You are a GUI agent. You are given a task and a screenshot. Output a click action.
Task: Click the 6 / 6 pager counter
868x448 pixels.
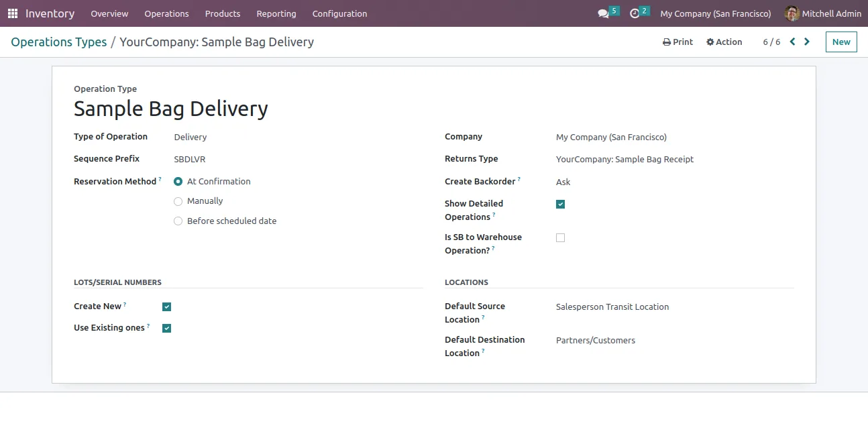coord(771,42)
